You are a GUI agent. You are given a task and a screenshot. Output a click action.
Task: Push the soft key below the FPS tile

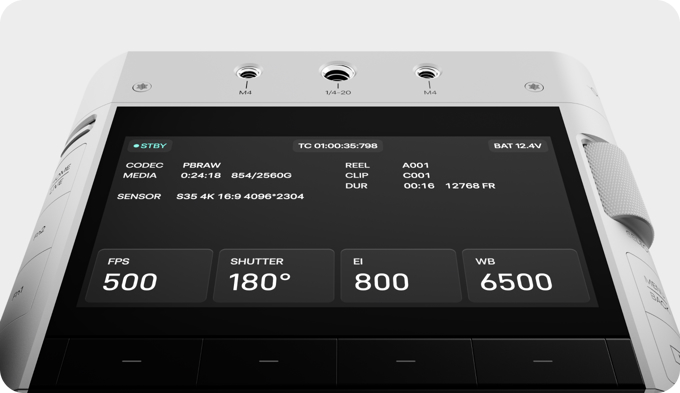tap(131, 361)
